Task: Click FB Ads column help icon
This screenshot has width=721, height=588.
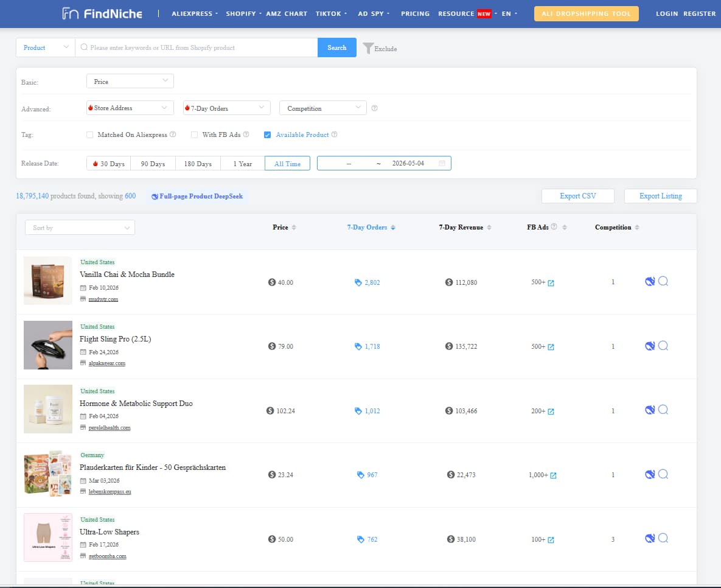Action: point(554,226)
